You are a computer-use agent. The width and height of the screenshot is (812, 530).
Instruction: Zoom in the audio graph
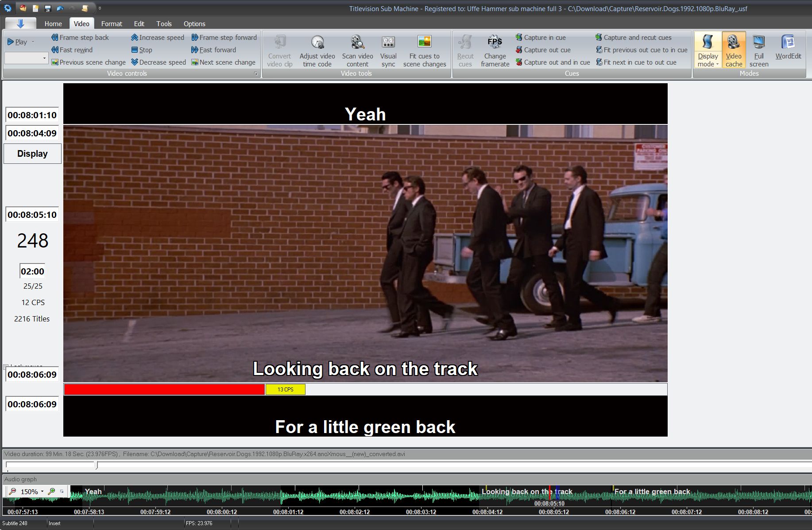point(52,491)
